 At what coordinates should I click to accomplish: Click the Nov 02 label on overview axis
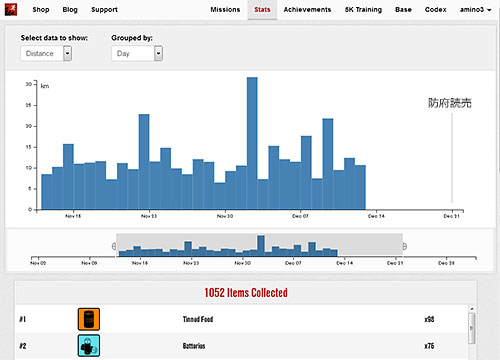pos(38,263)
